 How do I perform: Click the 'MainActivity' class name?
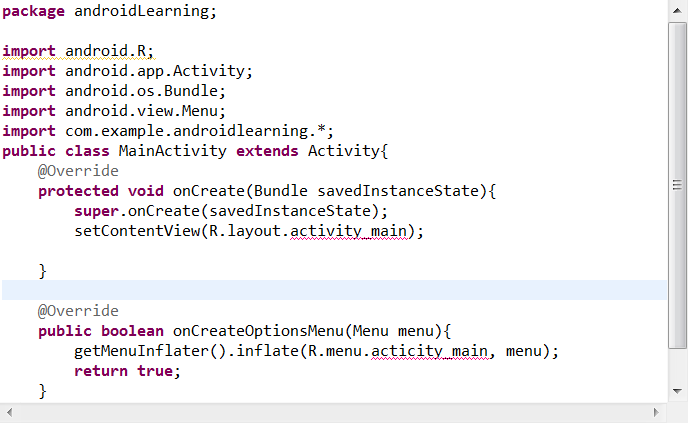pyautogui.click(x=173, y=151)
